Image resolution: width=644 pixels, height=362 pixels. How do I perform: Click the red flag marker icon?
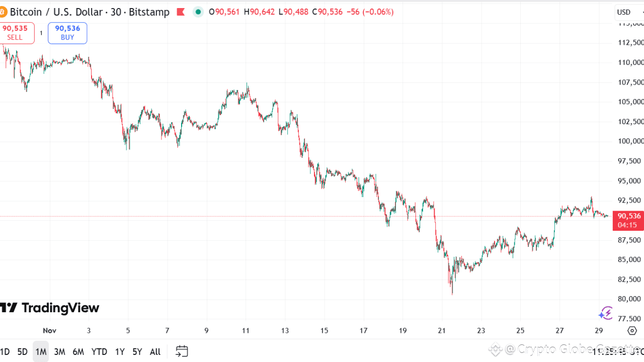[181, 12]
